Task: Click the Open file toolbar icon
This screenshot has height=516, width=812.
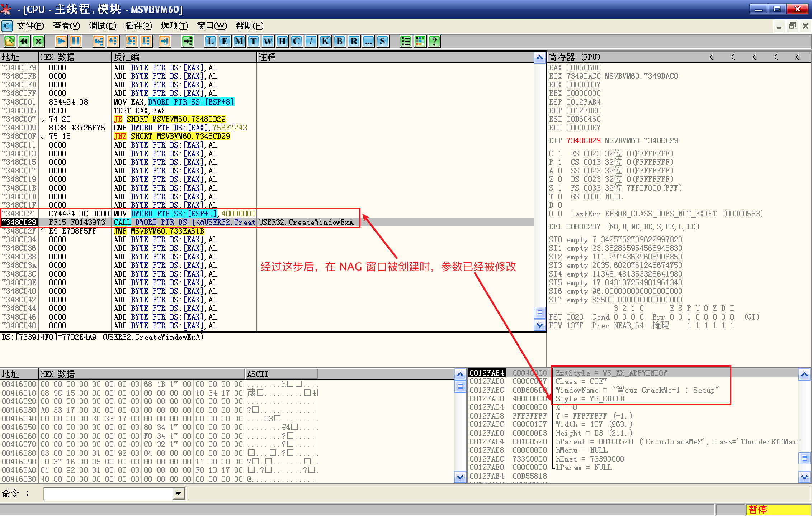Action: tap(10, 41)
